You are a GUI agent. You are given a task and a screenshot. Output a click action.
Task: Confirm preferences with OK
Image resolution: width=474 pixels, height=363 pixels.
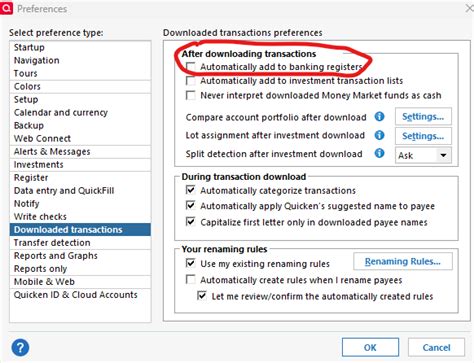pyautogui.click(x=370, y=347)
